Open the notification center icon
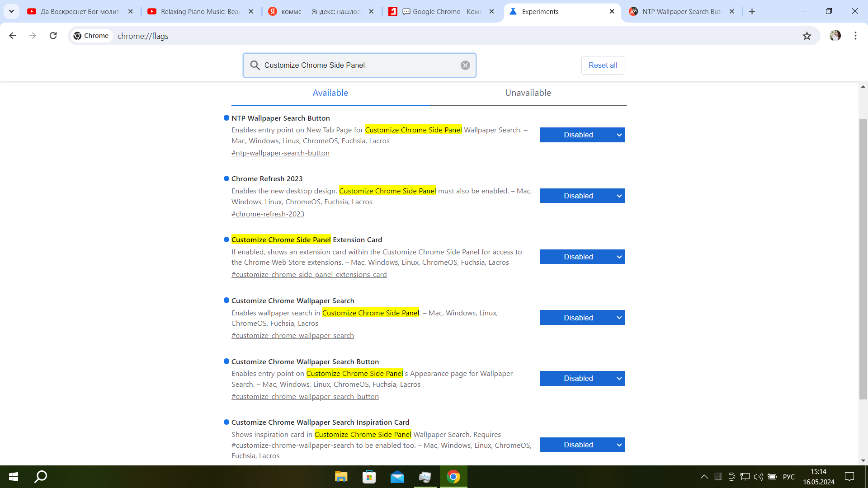Screen dimensions: 868x488 849,477
